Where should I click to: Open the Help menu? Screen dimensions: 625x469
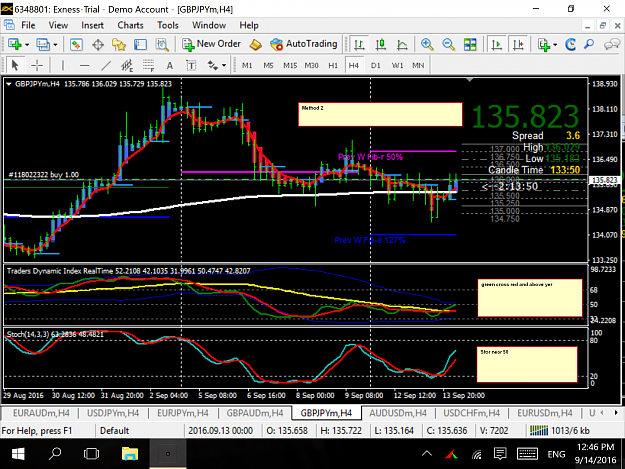(249, 26)
